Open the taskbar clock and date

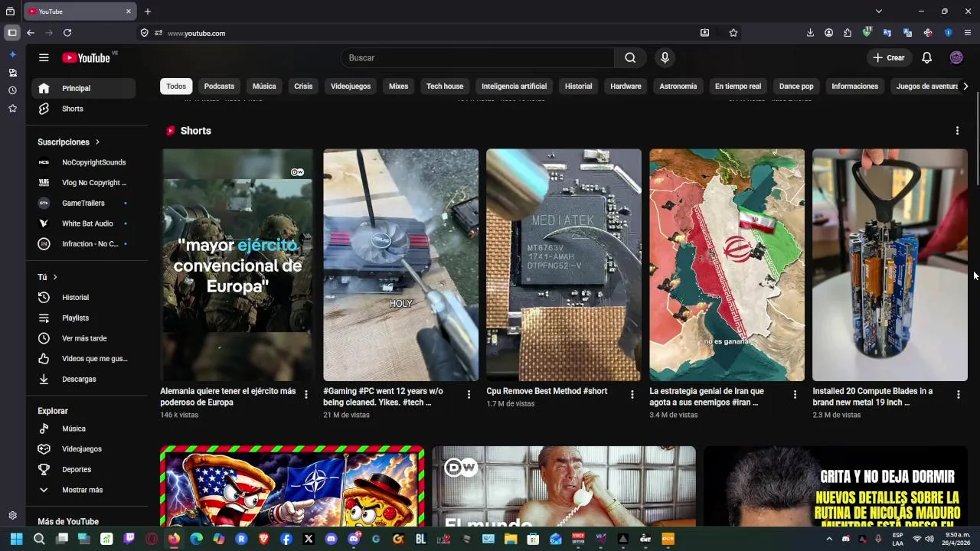[x=958, y=539]
